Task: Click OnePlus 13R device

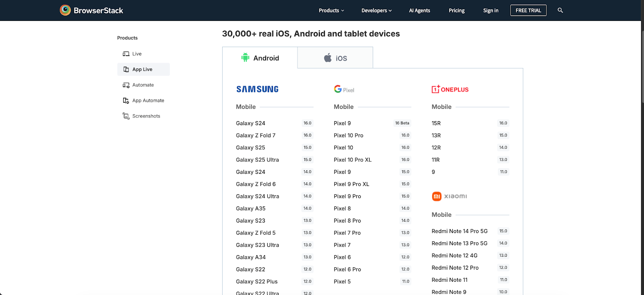Action: coord(436,135)
